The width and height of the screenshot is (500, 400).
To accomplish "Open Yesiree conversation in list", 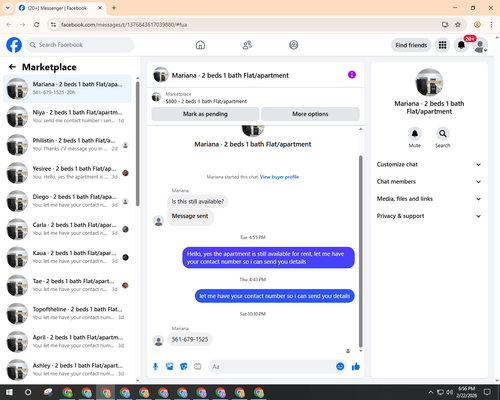I will [67, 173].
